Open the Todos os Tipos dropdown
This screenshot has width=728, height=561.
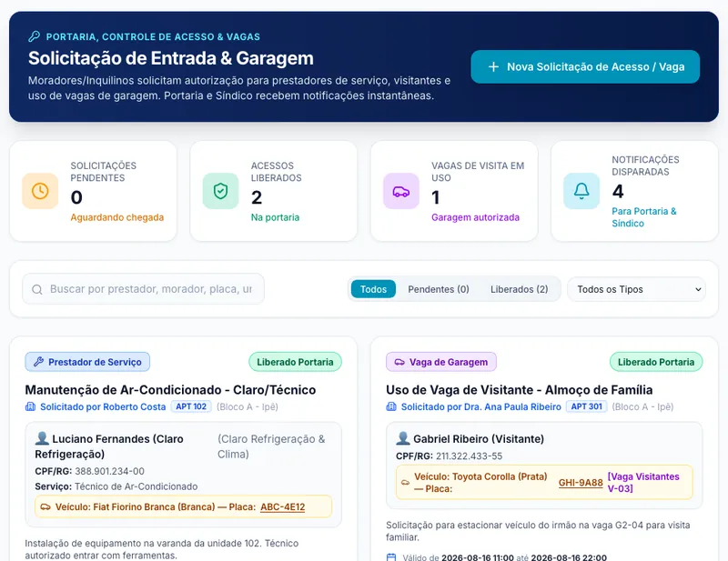(636, 289)
